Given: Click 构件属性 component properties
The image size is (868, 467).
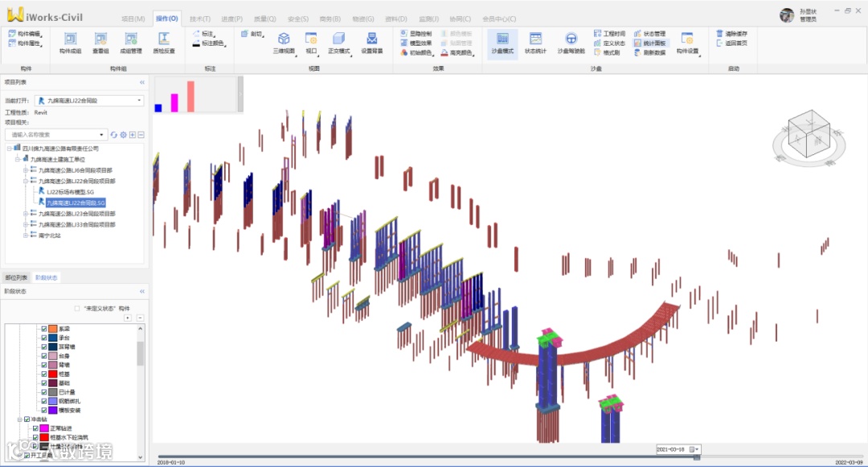Looking at the screenshot, I should (x=26, y=43).
